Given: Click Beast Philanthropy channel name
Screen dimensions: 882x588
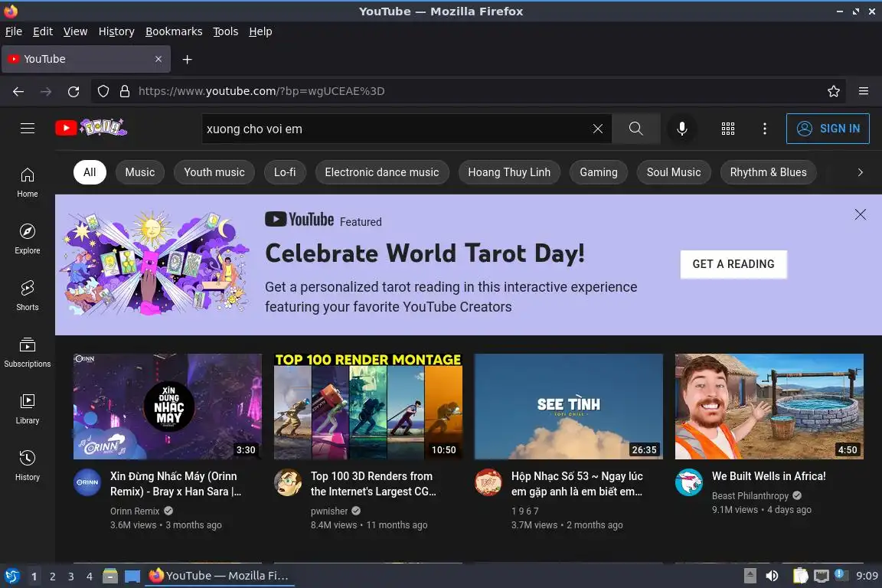Looking at the screenshot, I should tap(750, 495).
